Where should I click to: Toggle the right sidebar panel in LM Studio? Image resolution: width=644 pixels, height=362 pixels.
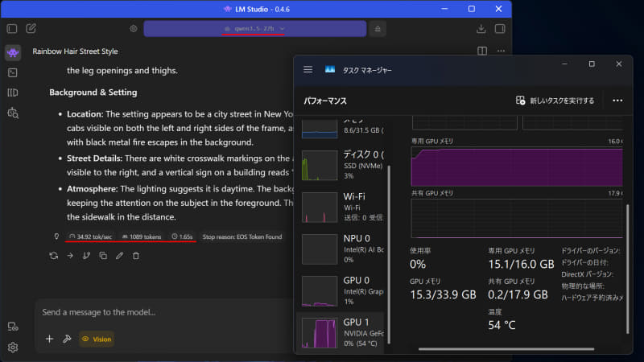tap(500, 29)
